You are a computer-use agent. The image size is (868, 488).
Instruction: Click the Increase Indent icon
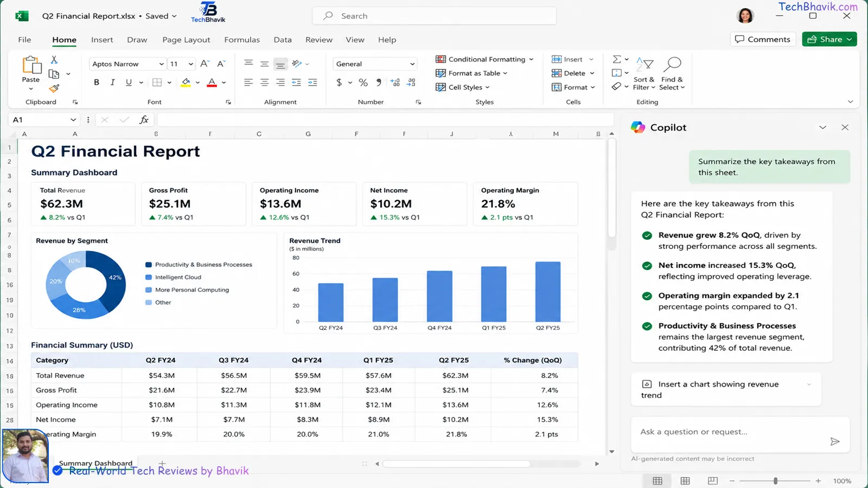312,82
